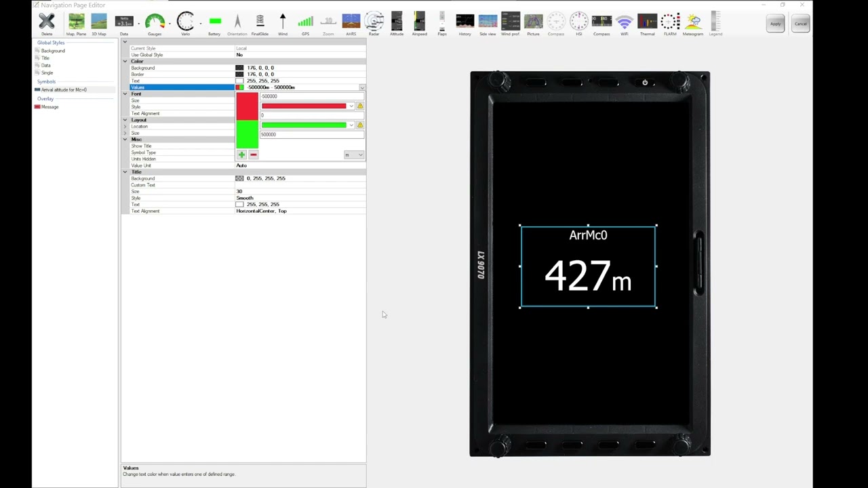Image resolution: width=868 pixels, height=488 pixels.
Task: Select the Single global style
Action: coord(47,73)
